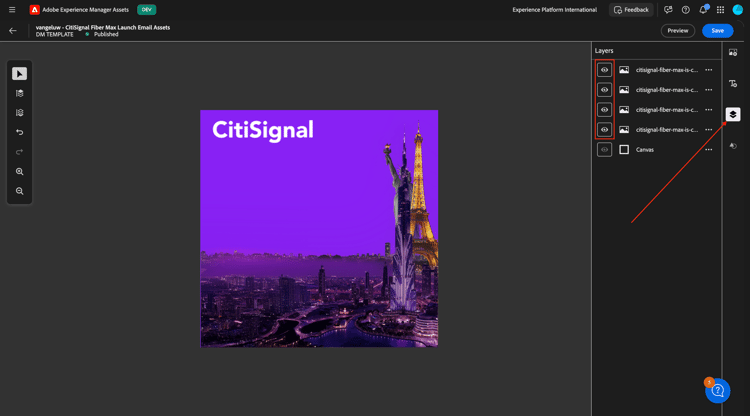Hide the third citisignal image layer

tap(605, 110)
